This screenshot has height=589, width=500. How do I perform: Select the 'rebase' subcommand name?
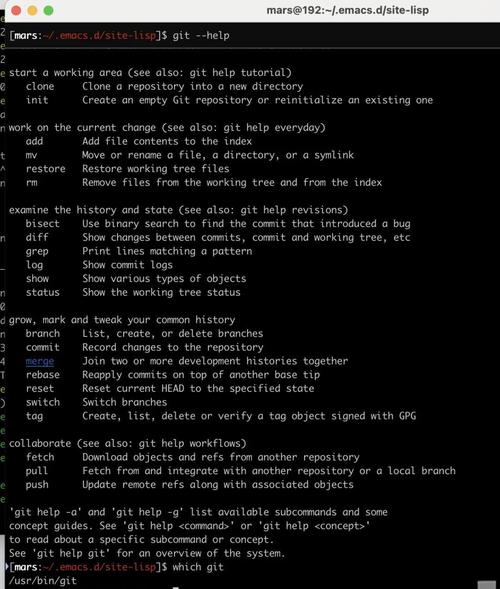pyautogui.click(x=42, y=375)
